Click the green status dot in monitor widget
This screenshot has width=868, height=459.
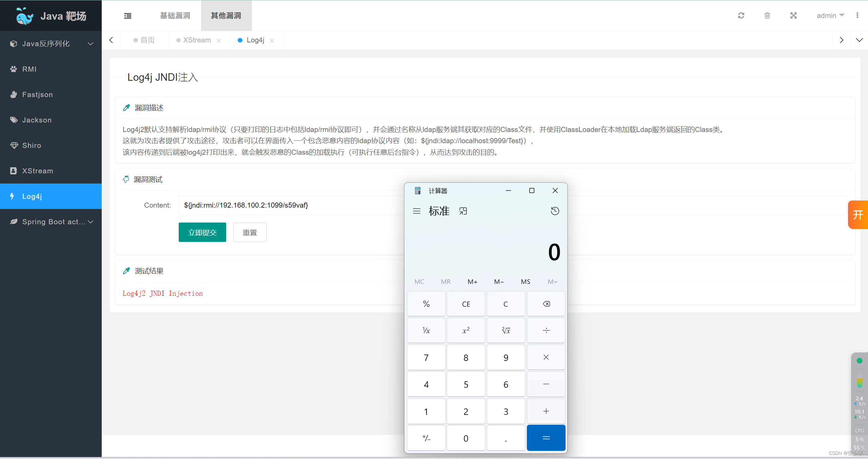click(859, 361)
